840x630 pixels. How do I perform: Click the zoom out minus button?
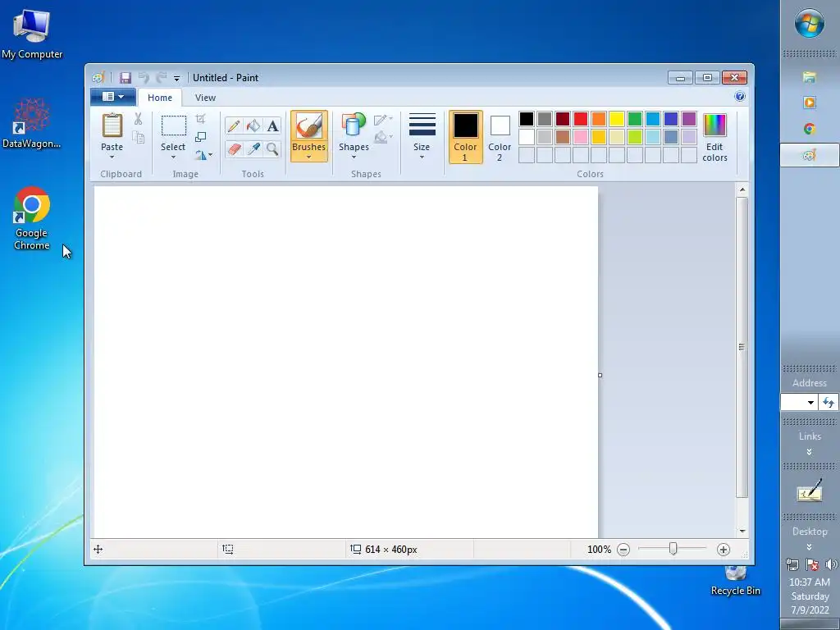click(x=623, y=549)
